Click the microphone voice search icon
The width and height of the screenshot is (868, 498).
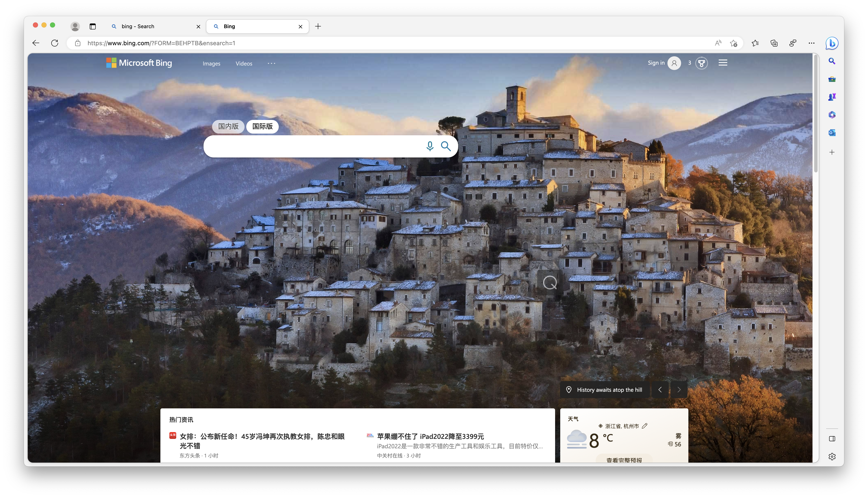click(x=430, y=146)
